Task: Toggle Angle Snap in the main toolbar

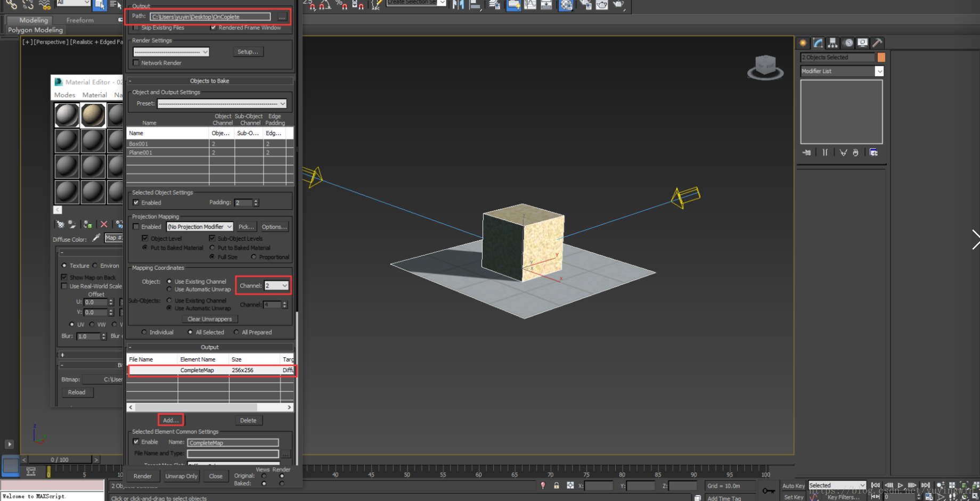Action: click(x=325, y=5)
